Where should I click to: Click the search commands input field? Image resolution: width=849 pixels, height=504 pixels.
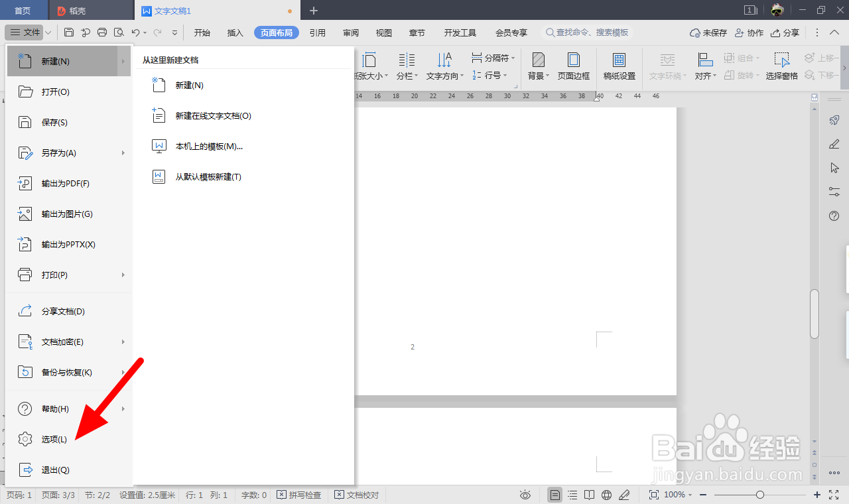tap(586, 32)
